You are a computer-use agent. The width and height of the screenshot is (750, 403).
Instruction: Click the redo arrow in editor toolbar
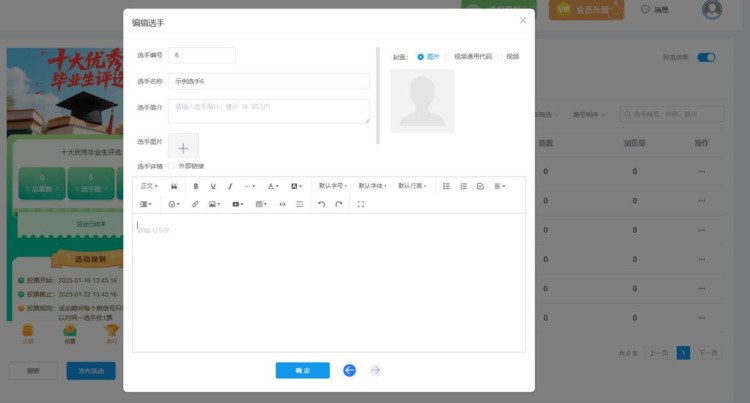(x=339, y=204)
